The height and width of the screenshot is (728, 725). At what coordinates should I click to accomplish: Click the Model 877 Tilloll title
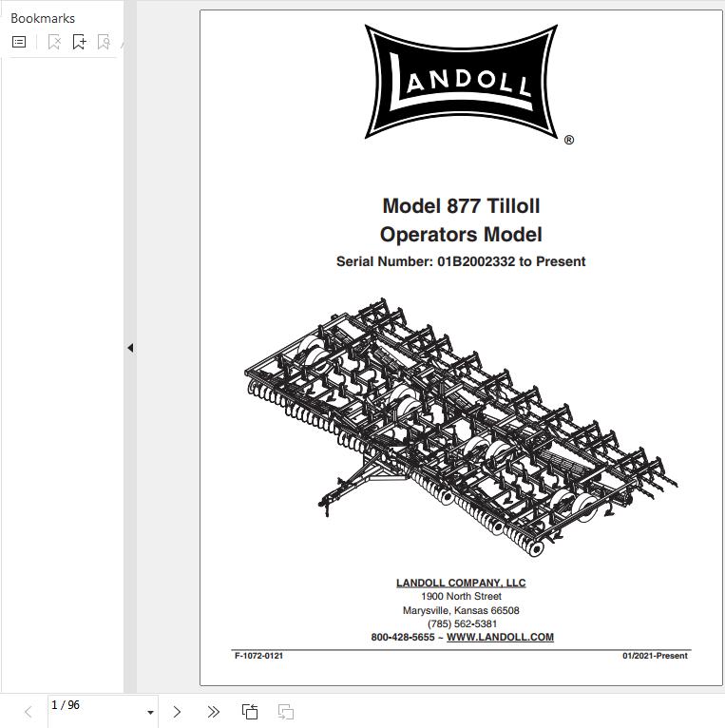pos(461,206)
